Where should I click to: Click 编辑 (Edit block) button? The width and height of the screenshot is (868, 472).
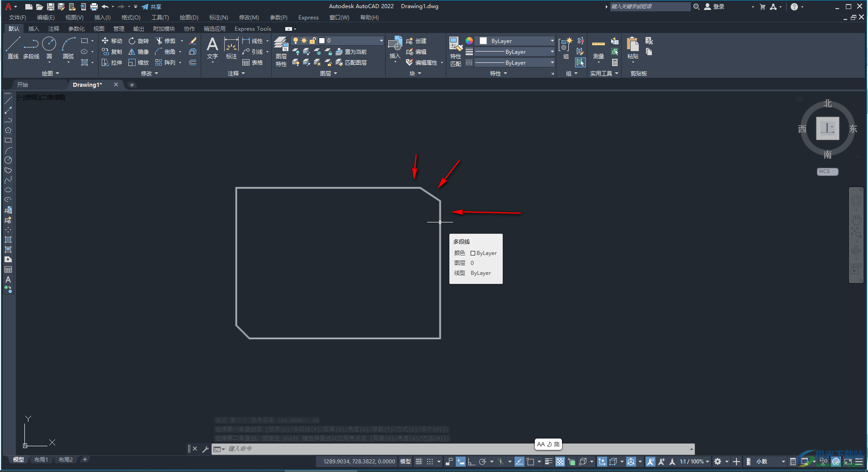click(x=416, y=52)
